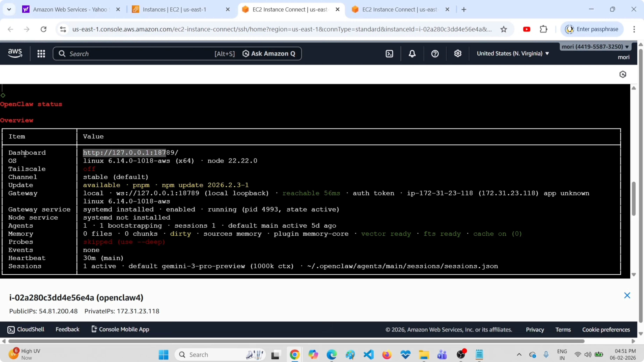Click inside the AWS search bar
This screenshot has height=362, width=644.
tap(125, 54)
